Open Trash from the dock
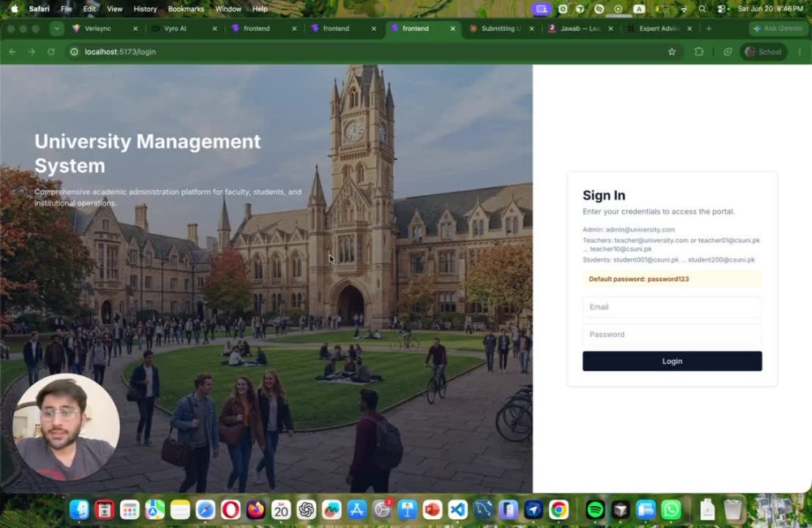Screen dimensions: 812x528 [x=732, y=510]
